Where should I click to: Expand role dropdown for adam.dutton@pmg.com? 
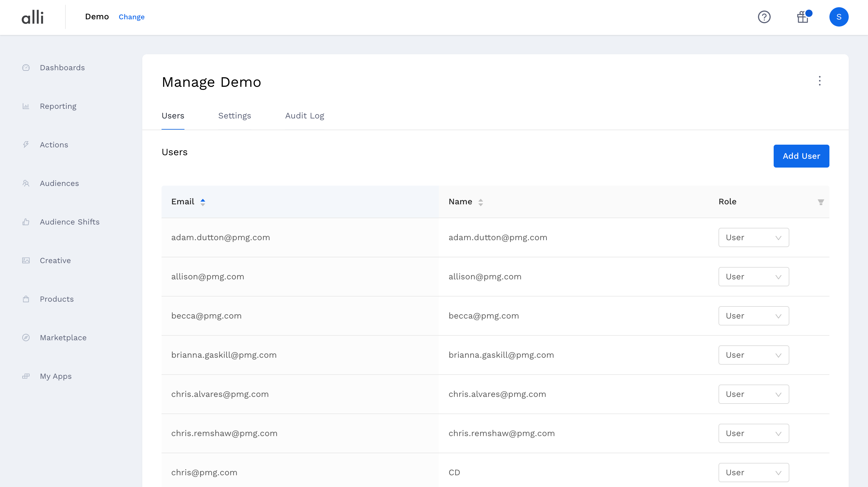[x=753, y=237]
